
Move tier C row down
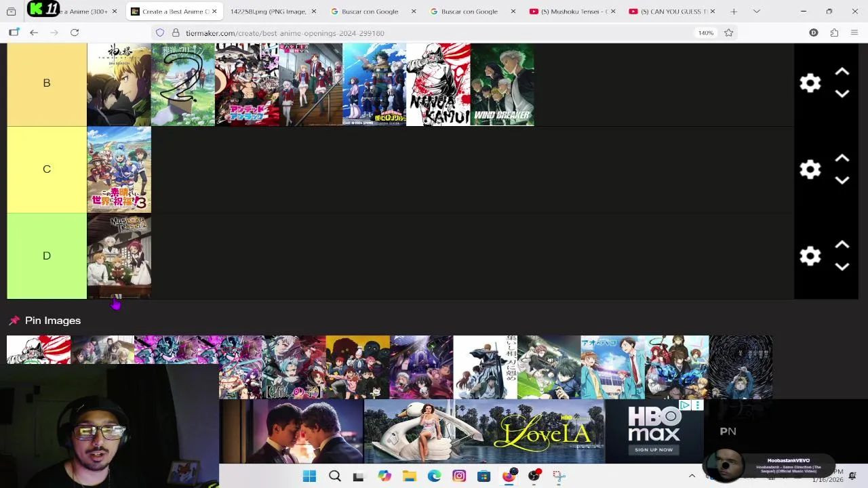(842, 180)
